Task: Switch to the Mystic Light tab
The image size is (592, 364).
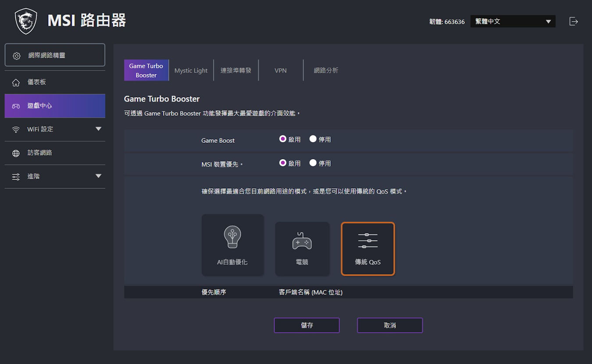Action: [x=191, y=71]
